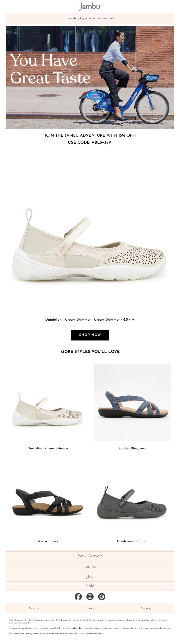Click the Jambu logo at top

click(x=90, y=6)
